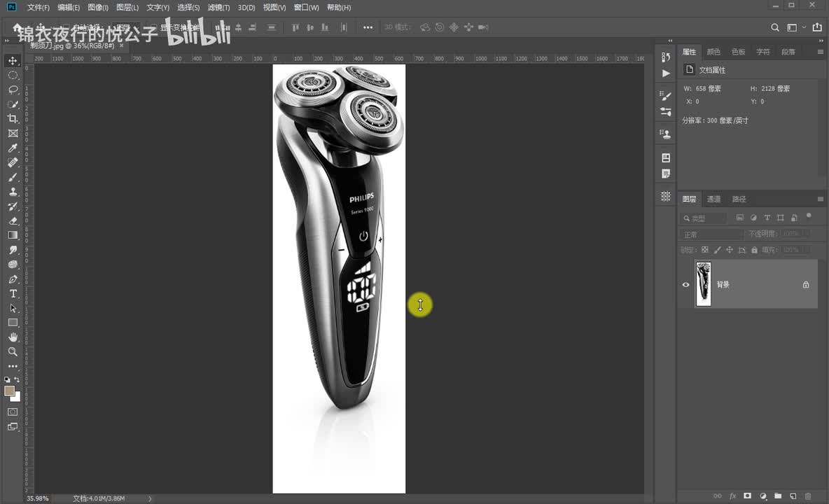Toggle the pixel layer filter
The image size is (829, 504).
[739, 218]
